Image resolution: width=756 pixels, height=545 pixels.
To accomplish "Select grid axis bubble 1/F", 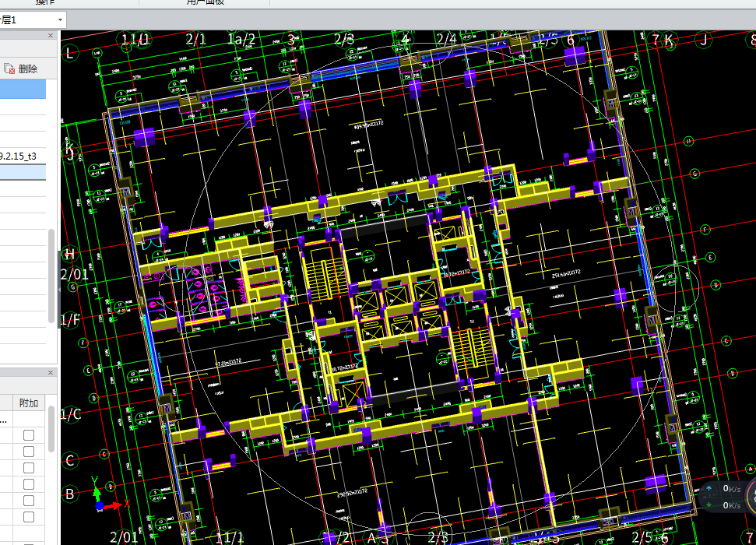I will coord(70,320).
